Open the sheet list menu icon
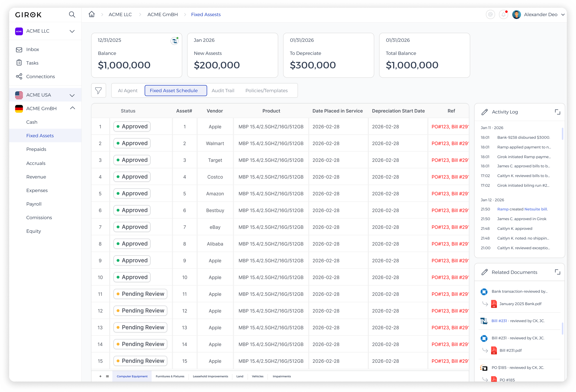Viewport: 576px width, 392px height. [107, 376]
